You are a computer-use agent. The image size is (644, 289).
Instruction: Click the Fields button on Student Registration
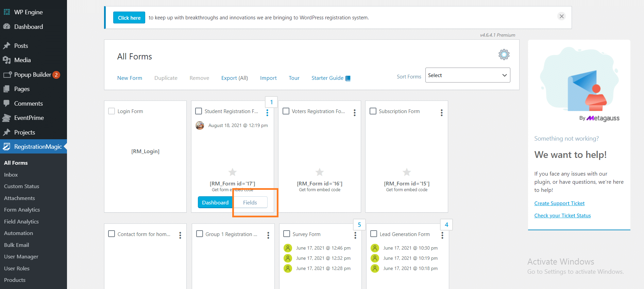(250, 202)
